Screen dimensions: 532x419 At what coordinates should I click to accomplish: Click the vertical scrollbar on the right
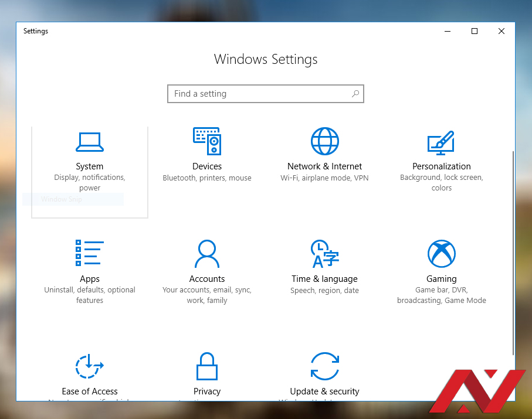(513, 252)
